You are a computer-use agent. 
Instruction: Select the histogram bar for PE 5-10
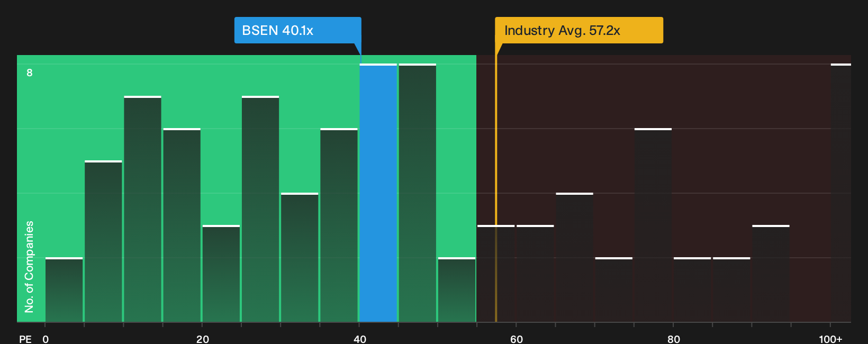point(103,241)
